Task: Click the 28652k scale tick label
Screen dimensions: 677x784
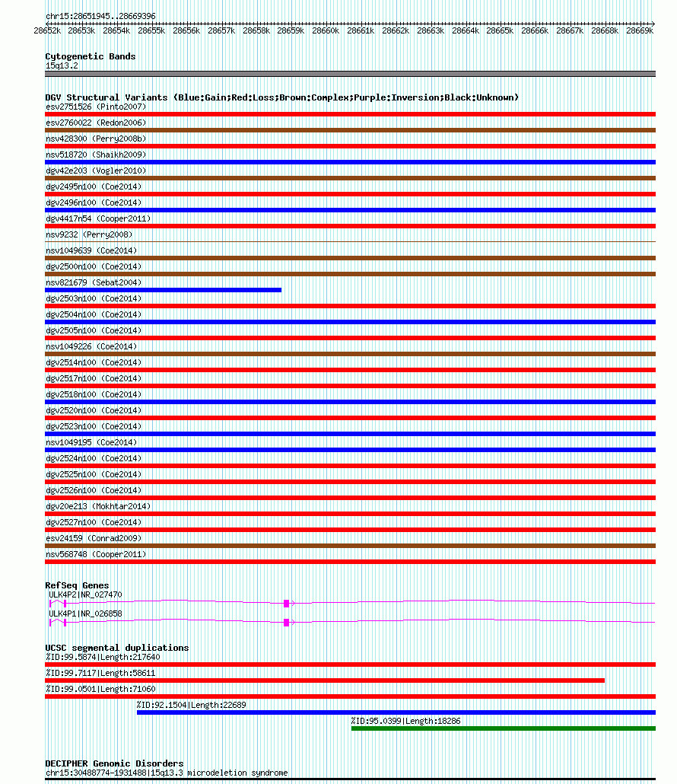Action: [47, 30]
